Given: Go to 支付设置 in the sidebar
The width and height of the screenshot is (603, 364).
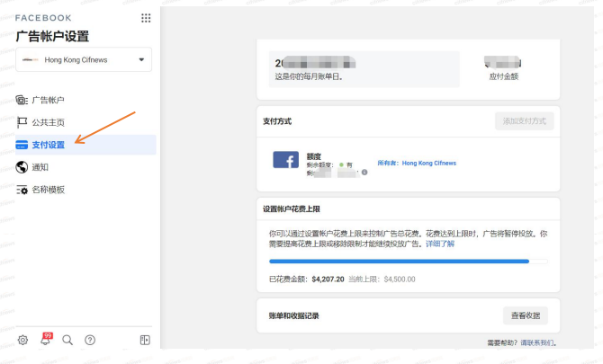Looking at the screenshot, I should point(48,145).
